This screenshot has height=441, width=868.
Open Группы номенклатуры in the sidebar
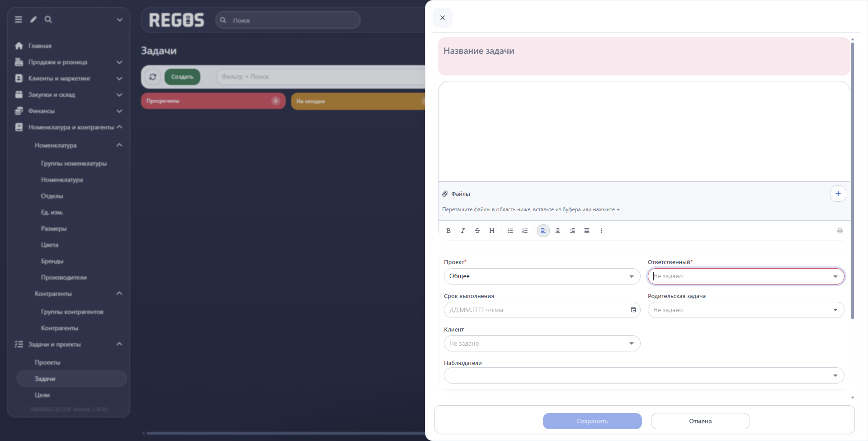tap(74, 163)
